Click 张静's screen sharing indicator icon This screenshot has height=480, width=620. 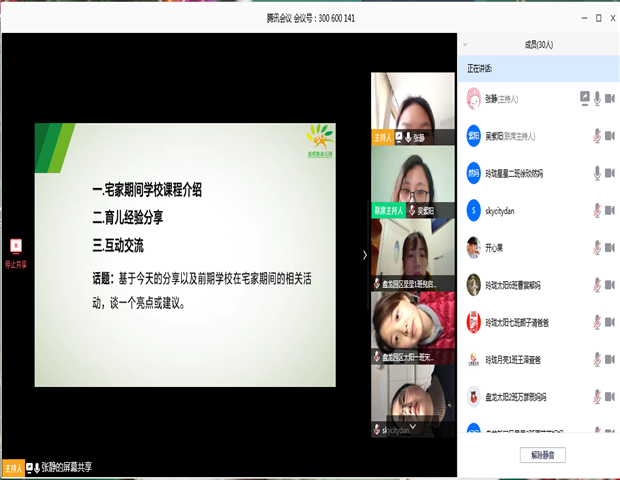point(584,98)
